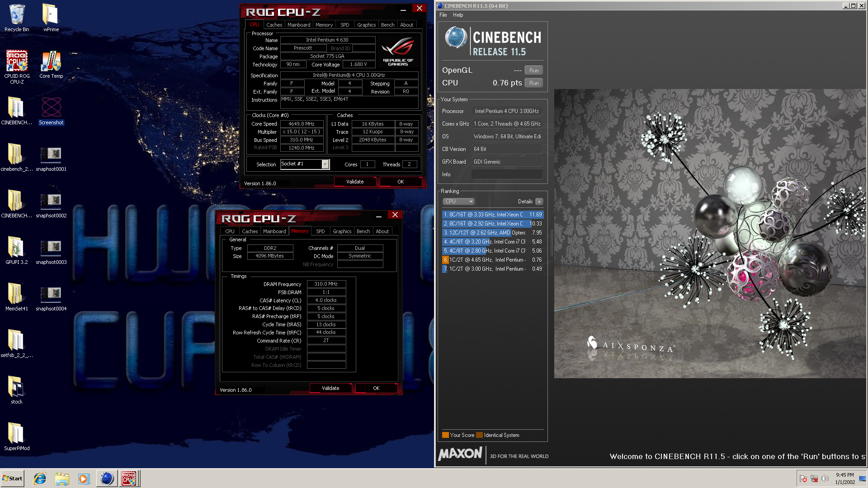
Task: Click the network tray icon
Action: click(814, 479)
